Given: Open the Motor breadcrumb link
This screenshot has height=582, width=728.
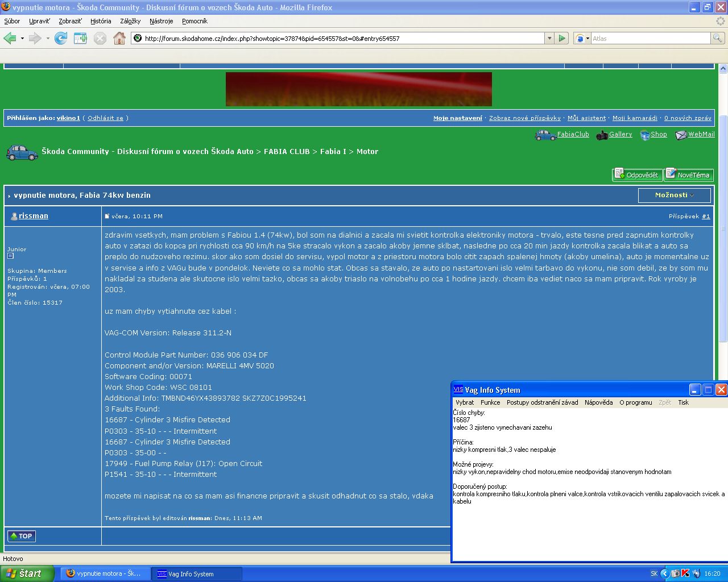Looking at the screenshot, I should [x=367, y=152].
